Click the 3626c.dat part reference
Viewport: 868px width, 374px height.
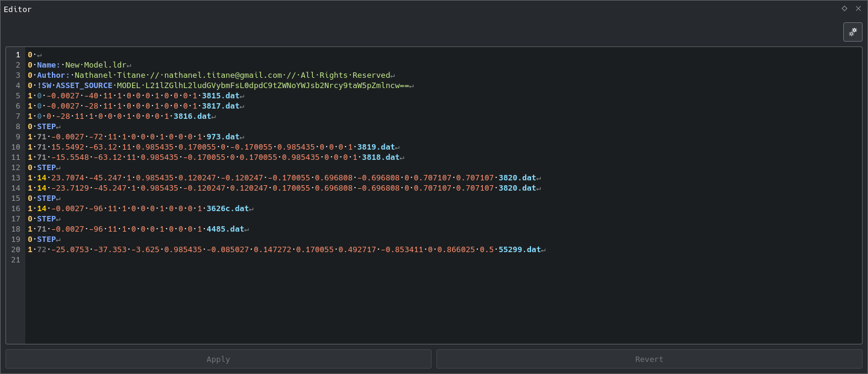pos(228,209)
